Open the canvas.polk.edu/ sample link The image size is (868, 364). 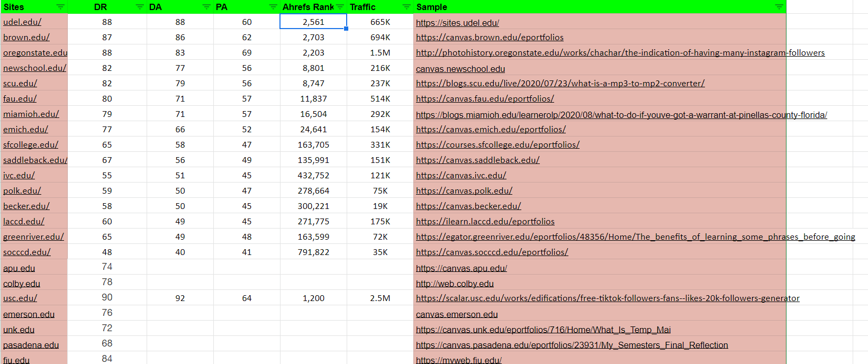(x=464, y=191)
